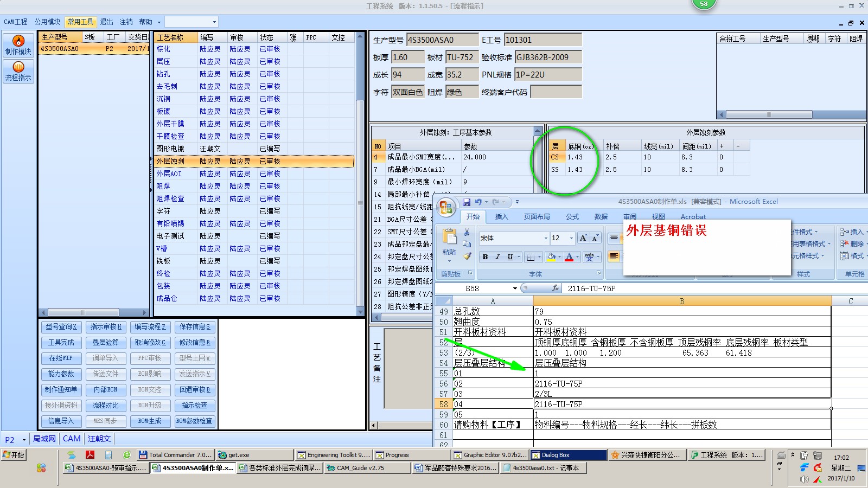
Task: Open the green browser quick launch icon
Action: 126,455
